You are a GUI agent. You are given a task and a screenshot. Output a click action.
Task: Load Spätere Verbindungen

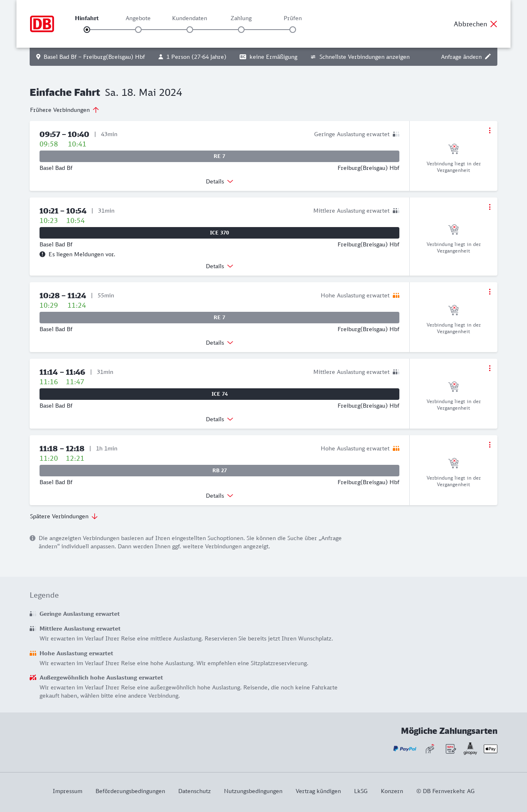[64, 516]
